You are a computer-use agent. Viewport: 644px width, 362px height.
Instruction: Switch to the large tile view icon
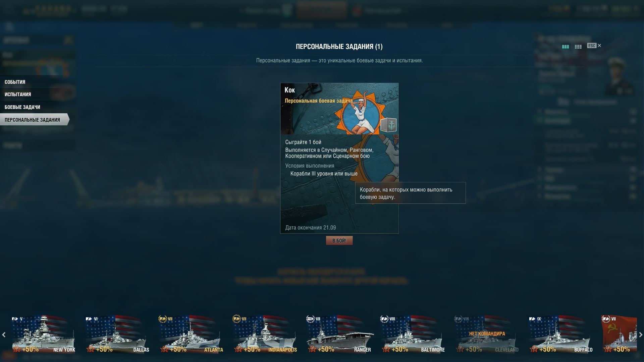[x=565, y=47]
